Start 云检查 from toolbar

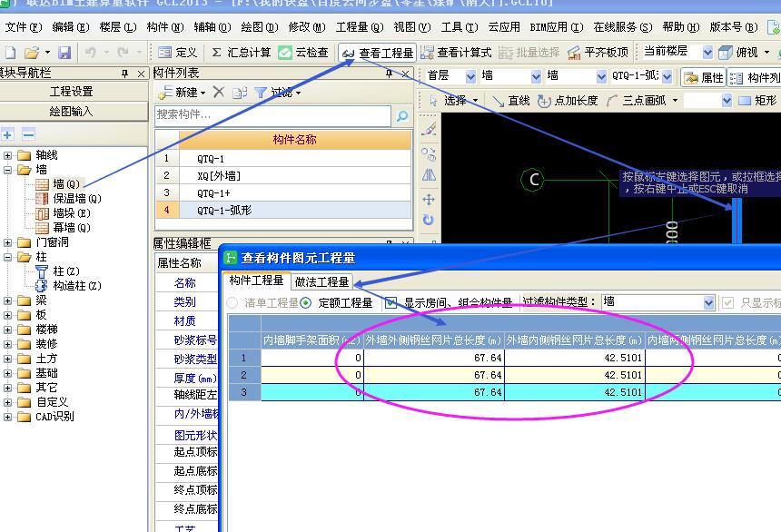tap(302, 53)
